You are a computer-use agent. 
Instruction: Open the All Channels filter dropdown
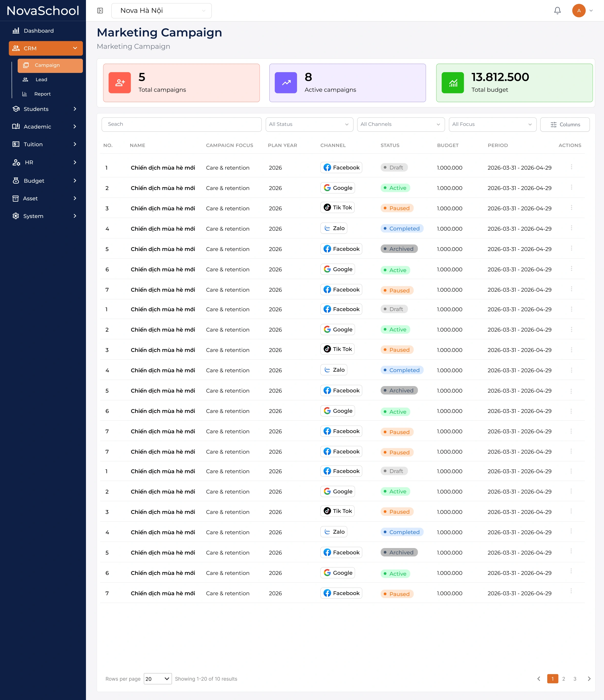(x=401, y=124)
